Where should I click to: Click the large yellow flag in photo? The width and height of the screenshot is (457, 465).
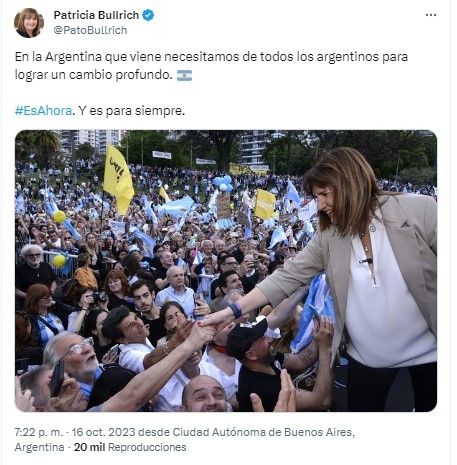click(x=118, y=180)
